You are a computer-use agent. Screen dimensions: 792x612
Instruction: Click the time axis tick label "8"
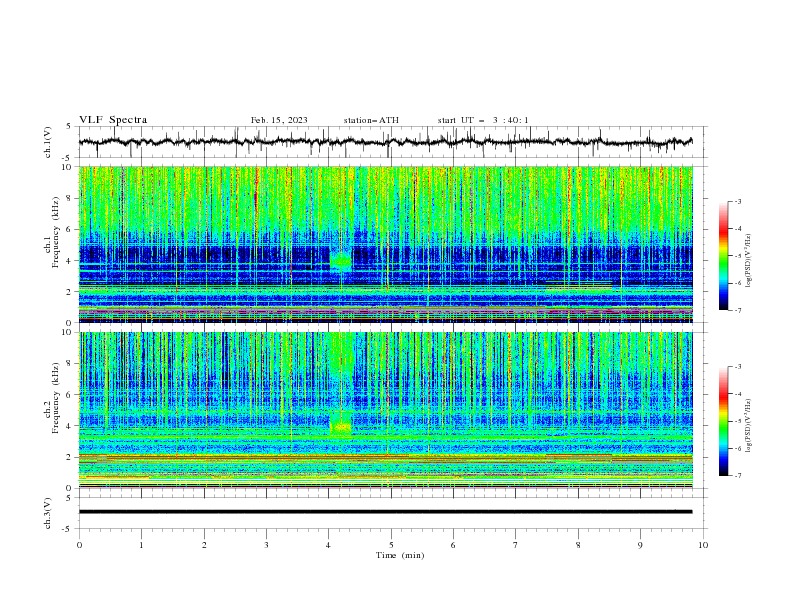point(578,545)
